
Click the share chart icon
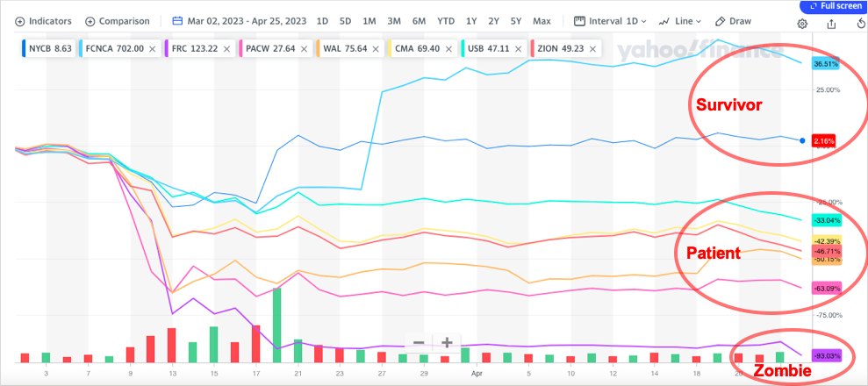pyautogui.click(x=831, y=24)
